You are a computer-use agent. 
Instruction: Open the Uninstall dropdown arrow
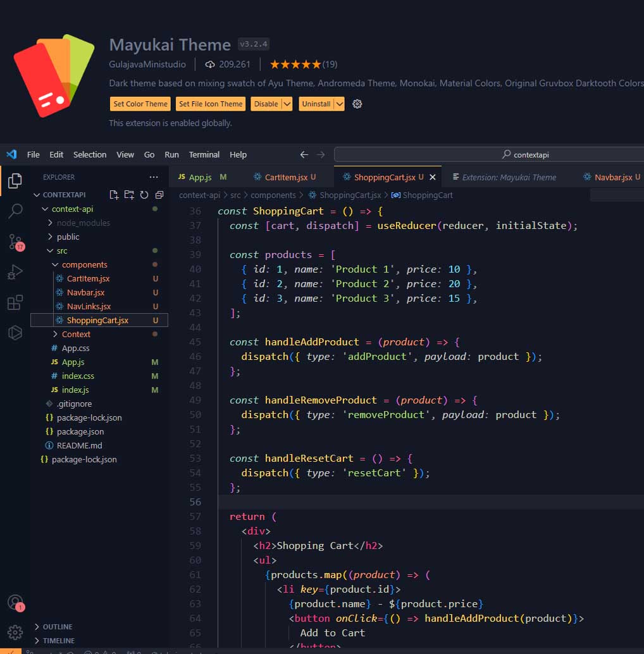coord(340,104)
